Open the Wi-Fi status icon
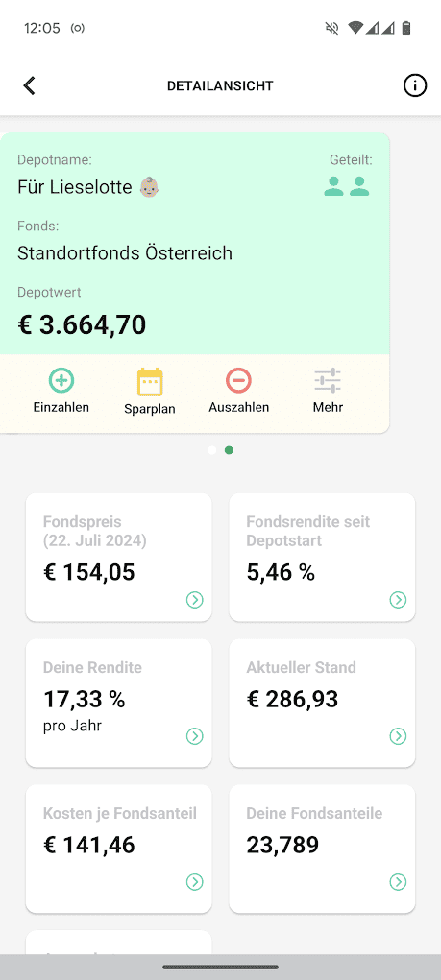 click(355, 28)
